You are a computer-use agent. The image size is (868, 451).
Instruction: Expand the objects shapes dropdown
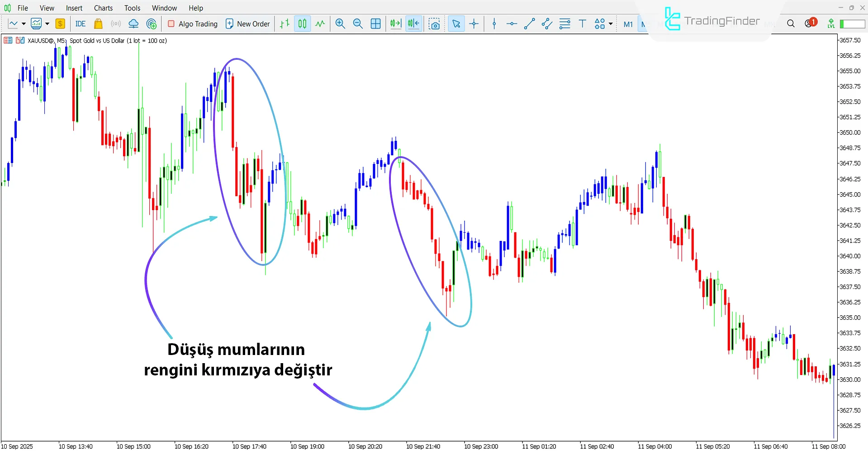(611, 24)
